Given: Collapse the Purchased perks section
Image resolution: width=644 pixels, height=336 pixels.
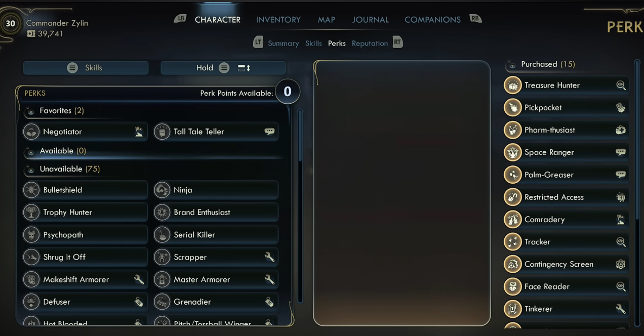Looking at the screenshot, I should pos(512,65).
